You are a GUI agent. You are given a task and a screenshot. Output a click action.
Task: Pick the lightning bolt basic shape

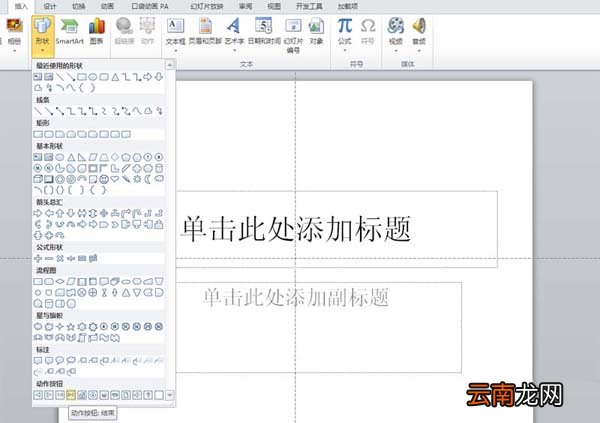[x=126, y=179]
